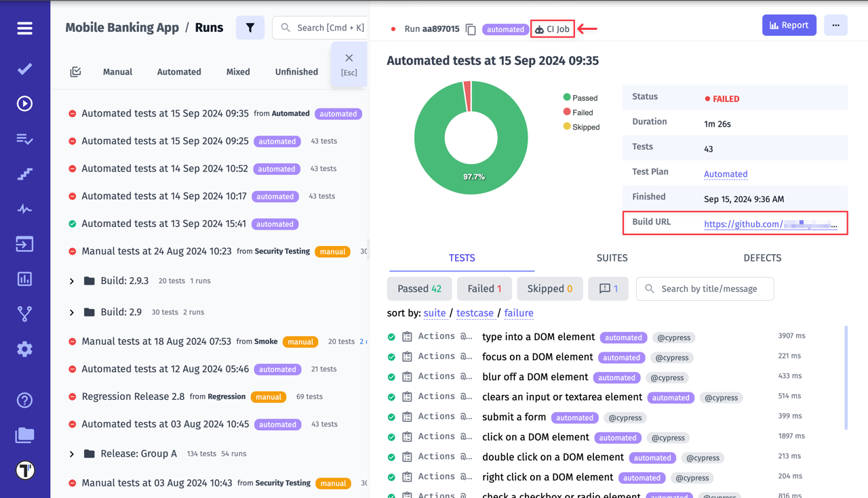Open the Test Runs play icon in sidebar
Image resolution: width=868 pixels, height=498 pixels.
point(24,104)
